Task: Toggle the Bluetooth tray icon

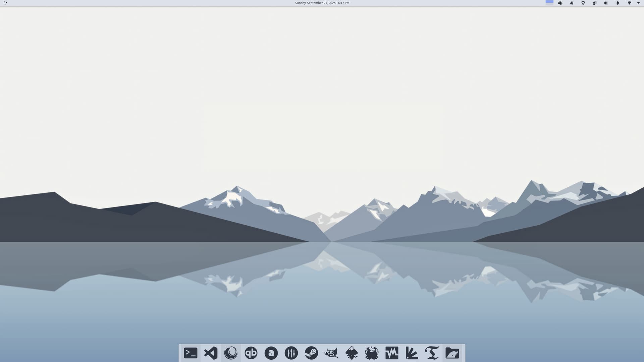Action: click(618, 3)
